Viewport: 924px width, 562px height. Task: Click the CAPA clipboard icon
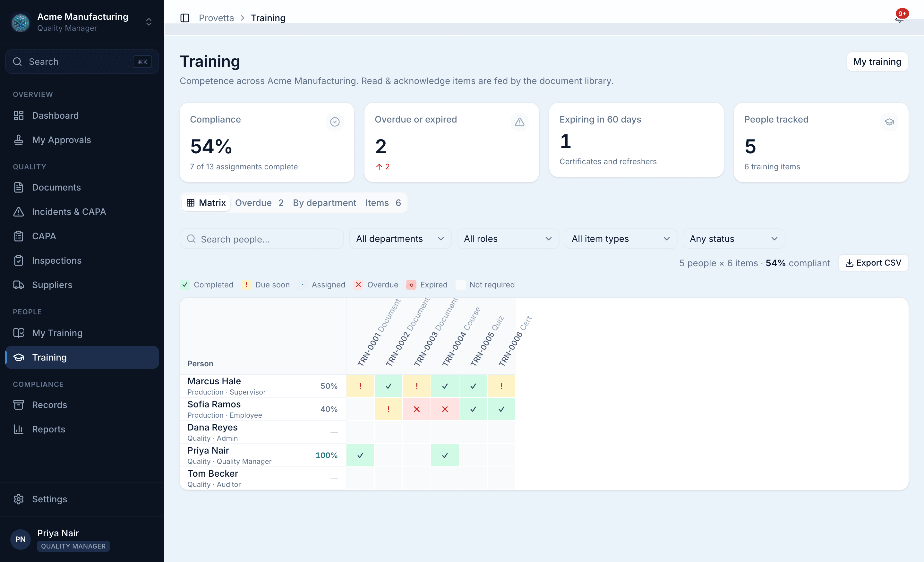click(18, 236)
